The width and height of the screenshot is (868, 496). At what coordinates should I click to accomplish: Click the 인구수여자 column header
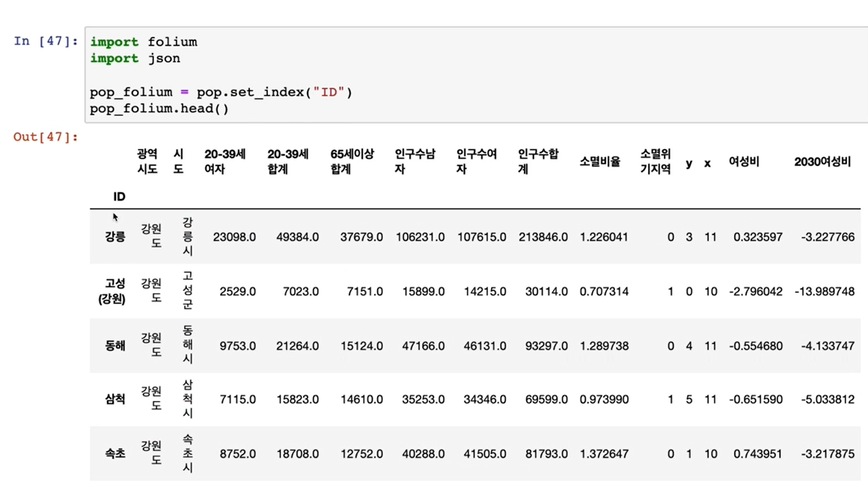[476, 161]
